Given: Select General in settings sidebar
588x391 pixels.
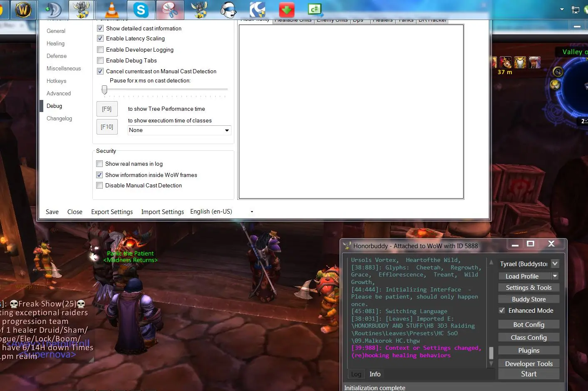Looking at the screenshot, I should pos(56,31).
